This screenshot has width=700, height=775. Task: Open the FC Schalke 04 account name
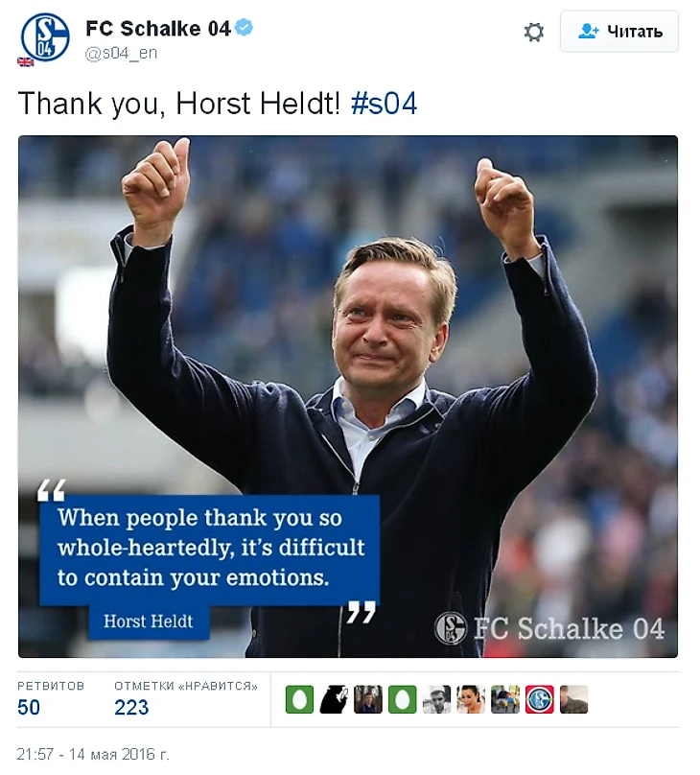pos(158,28)
